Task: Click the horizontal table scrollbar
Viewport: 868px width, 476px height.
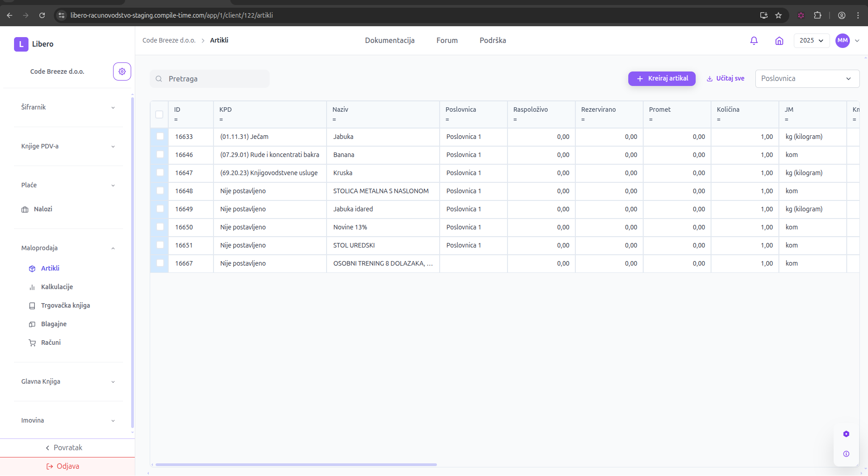Action: click(x=296, y=464)
